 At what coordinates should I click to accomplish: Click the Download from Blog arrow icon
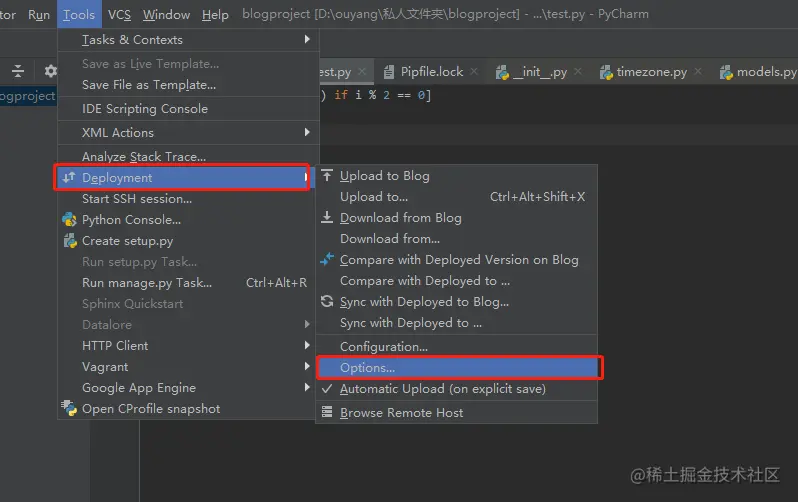tap(327, 217)
